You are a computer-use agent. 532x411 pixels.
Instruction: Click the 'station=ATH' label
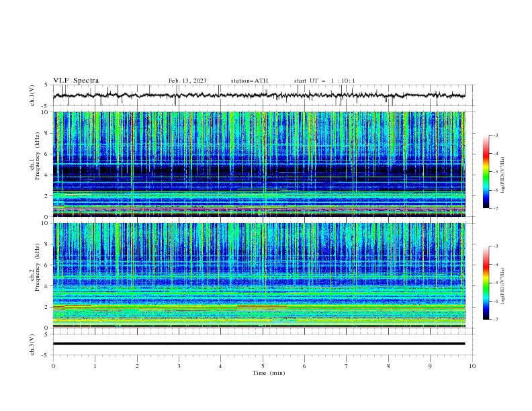pyautogui.click(x=249, y=81)
